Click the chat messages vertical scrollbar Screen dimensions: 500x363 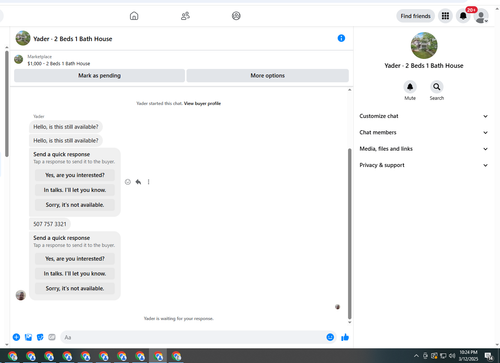(x=349, y=233)
